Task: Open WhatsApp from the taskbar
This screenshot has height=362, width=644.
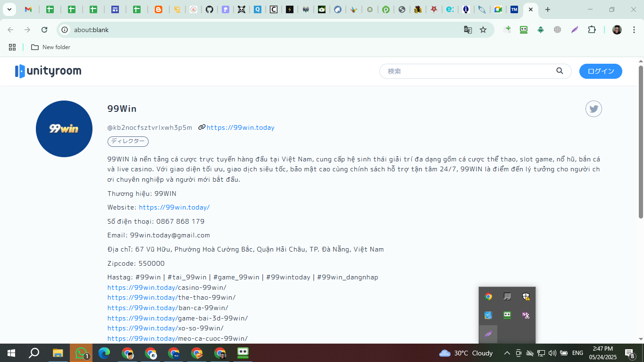Action: 81,353
